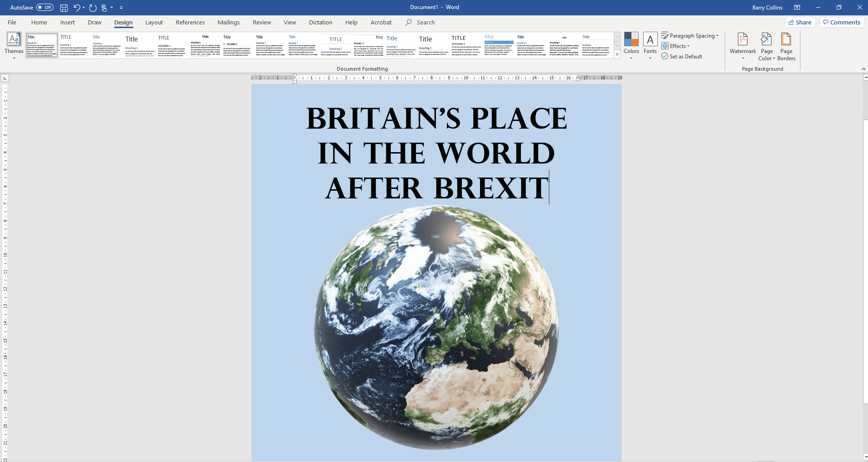The image size is (868, 462).
Task: Click the 'IN THE WORLD' title line
Action: coord(436,154)
